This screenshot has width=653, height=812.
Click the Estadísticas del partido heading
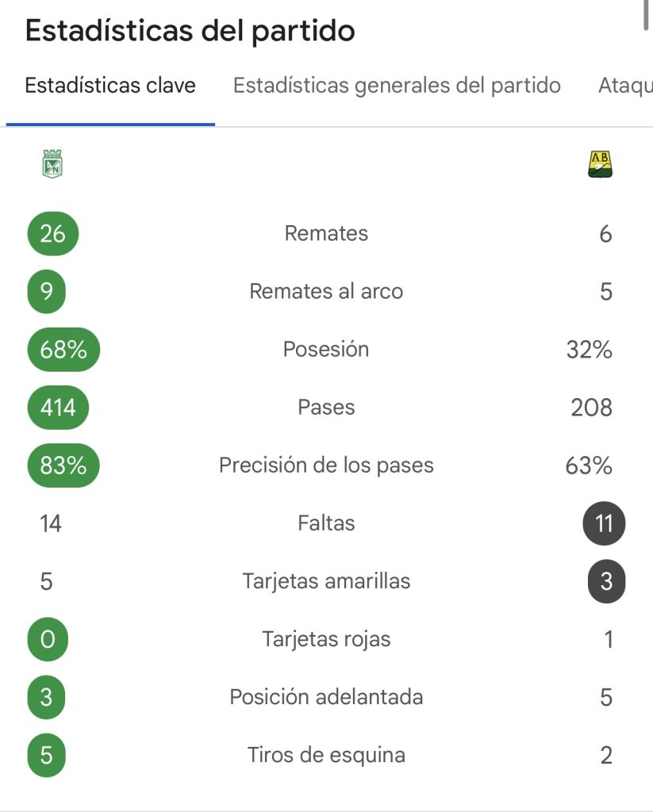pos(190,31)
